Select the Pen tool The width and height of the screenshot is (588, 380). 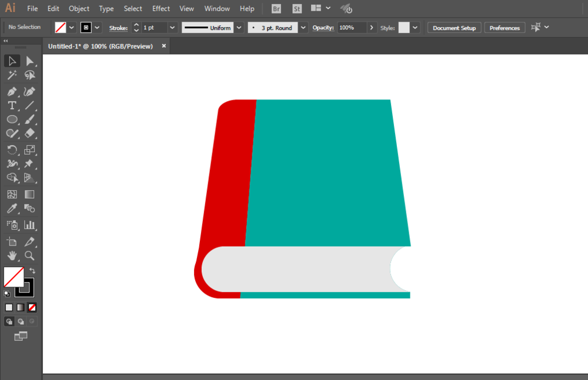pyautogui.click(x=12, y=92)
